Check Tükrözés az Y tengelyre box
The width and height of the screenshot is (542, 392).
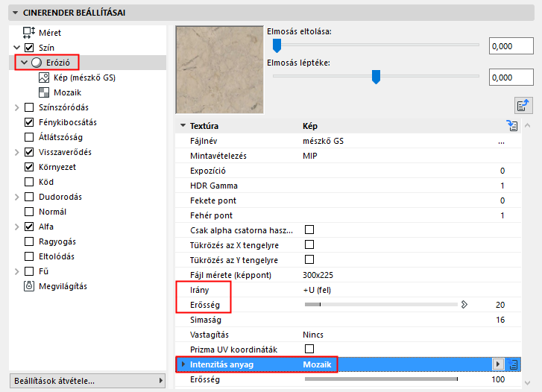pyautogui.click(x=309, y=259)
